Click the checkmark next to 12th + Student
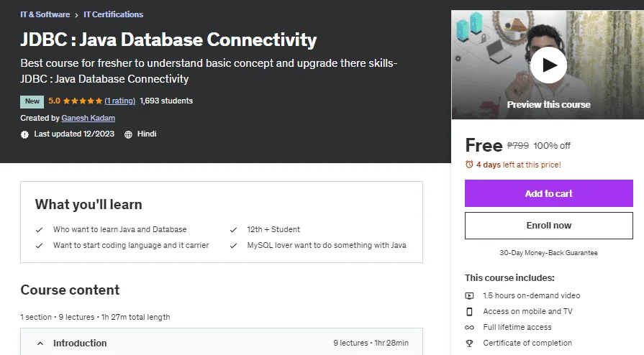 click(x=233, y=230)
